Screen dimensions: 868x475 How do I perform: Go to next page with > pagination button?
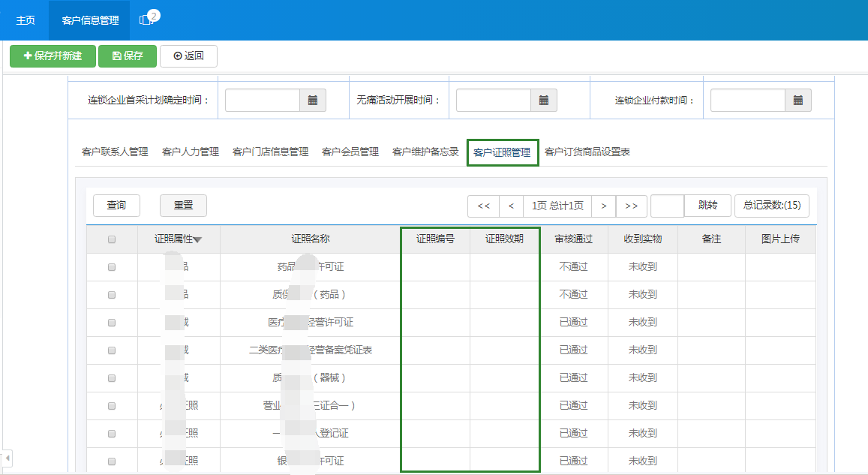(x=604, y=206)
